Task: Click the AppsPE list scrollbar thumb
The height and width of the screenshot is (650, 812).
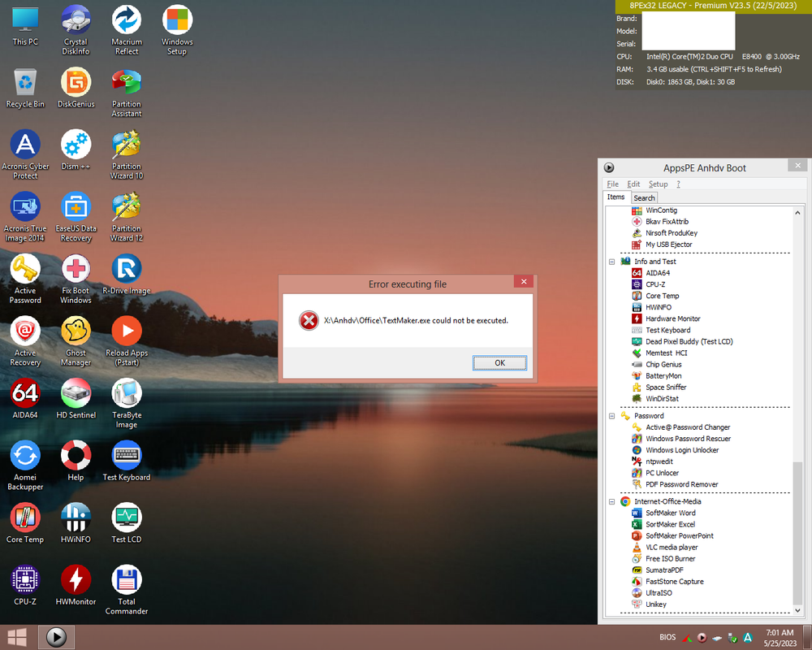Action: [797, 533]
